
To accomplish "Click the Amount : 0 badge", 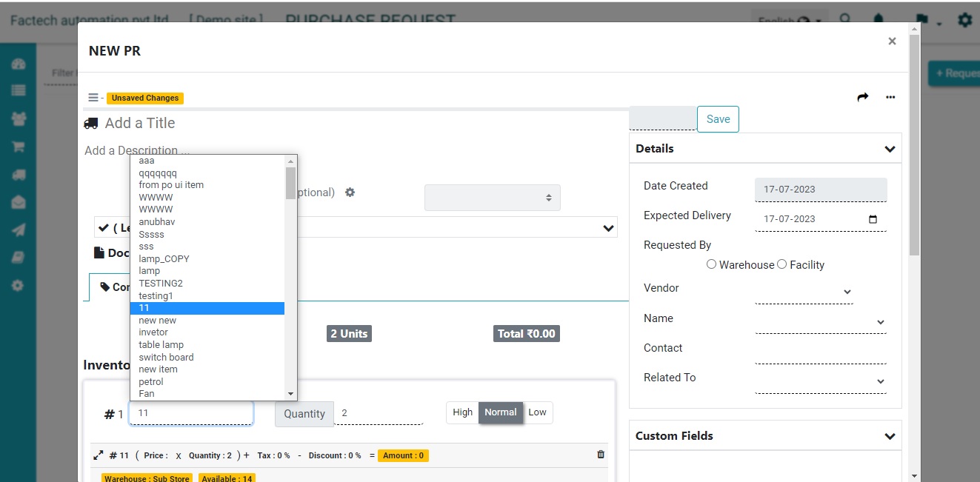I will pos(403,455).
